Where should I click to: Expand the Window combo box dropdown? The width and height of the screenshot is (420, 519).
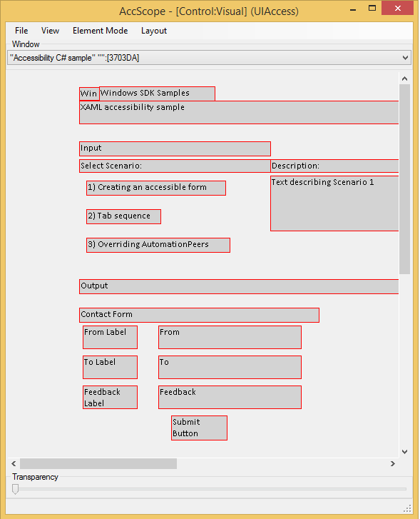click(405, 58)
